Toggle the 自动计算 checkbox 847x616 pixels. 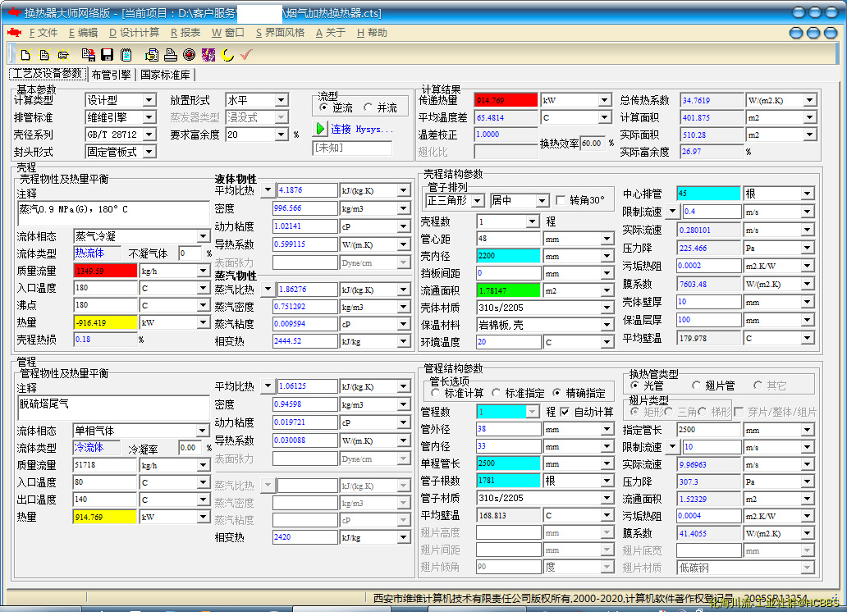click(x=565, y=412)
